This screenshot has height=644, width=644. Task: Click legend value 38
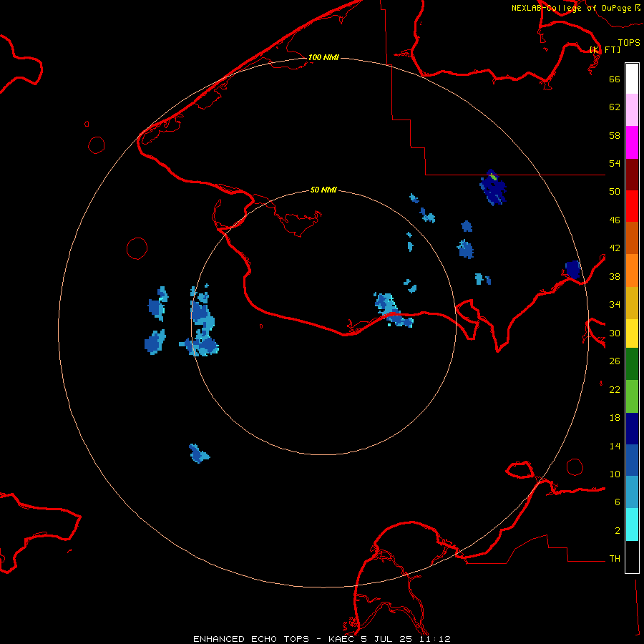click(615, 276)
